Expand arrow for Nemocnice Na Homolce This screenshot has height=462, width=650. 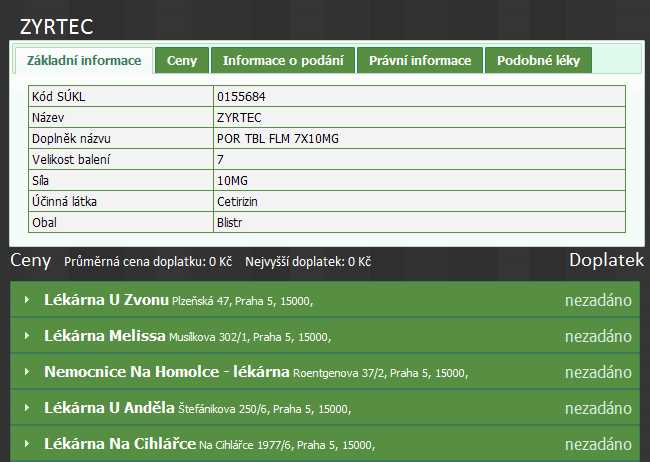[x=27, y=372]
